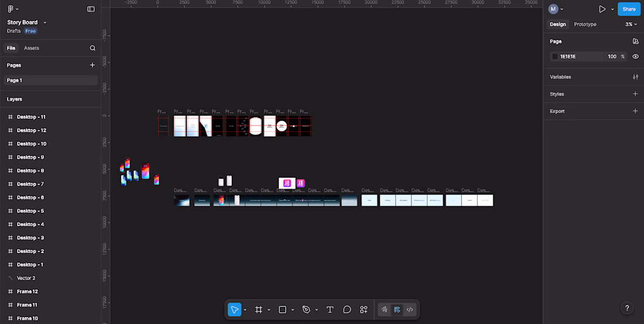Open the Assets tab
Screen dimensions: 644x324
[x=32, y=48]
